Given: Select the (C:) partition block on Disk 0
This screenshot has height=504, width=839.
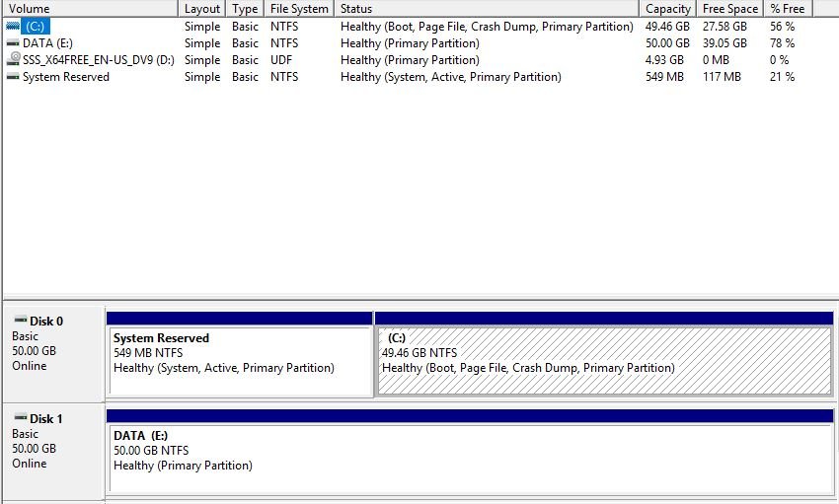Looking at the screenshot, I should pyautogui.click(x=604, y=355).
